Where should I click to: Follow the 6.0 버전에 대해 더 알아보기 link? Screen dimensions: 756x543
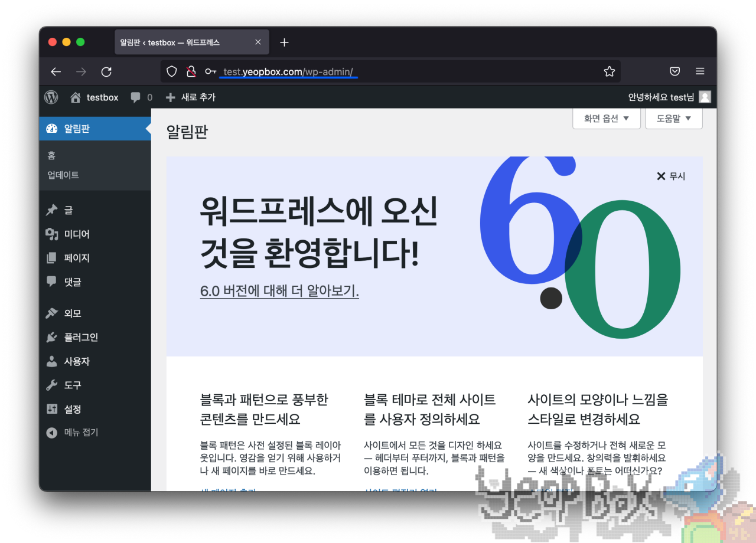[279, 290]
